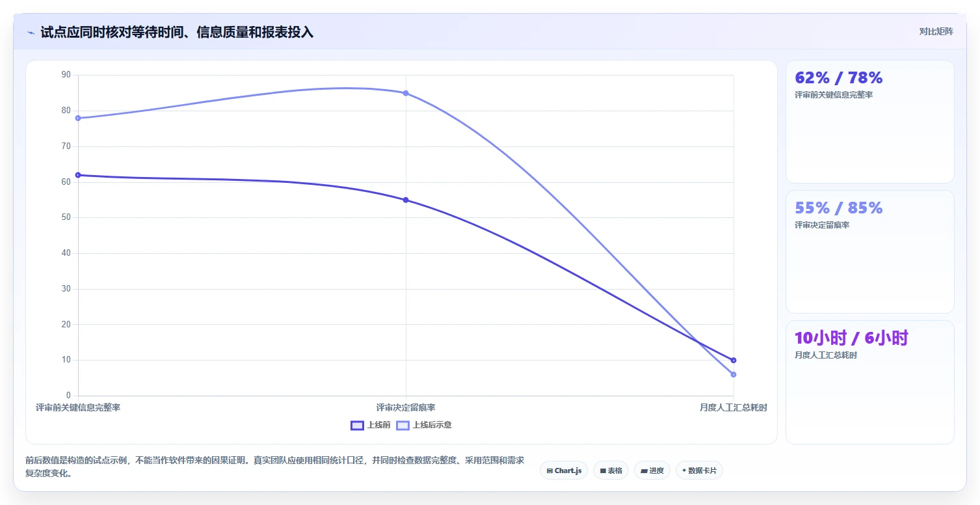
Task: Click x-axis label 评审前关键信息完整率
Action: pos(78,407)
